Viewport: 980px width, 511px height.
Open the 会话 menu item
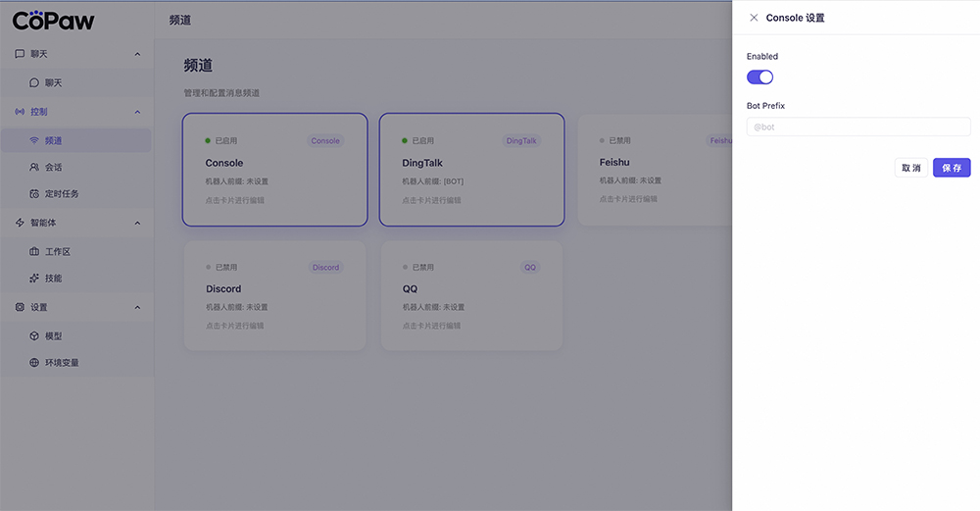click(x=53, y=168)
